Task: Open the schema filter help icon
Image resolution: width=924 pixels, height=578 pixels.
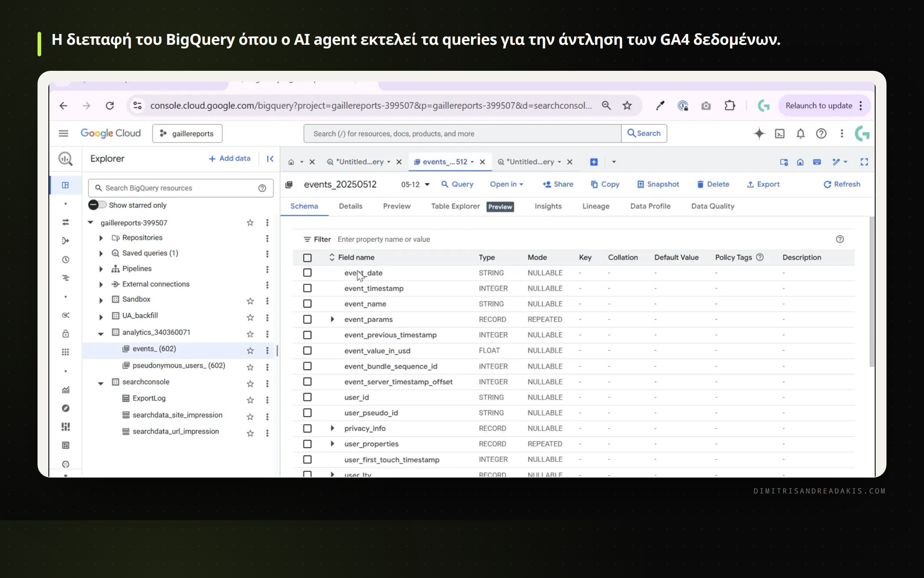Action: (840, 239)
